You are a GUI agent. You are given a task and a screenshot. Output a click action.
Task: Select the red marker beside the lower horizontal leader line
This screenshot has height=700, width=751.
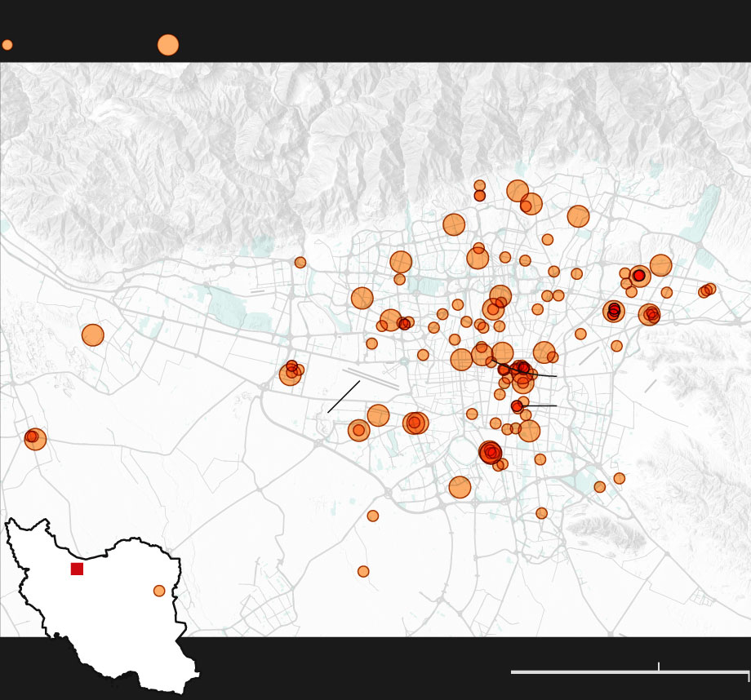pyautogui.click(x=517, y=406)
